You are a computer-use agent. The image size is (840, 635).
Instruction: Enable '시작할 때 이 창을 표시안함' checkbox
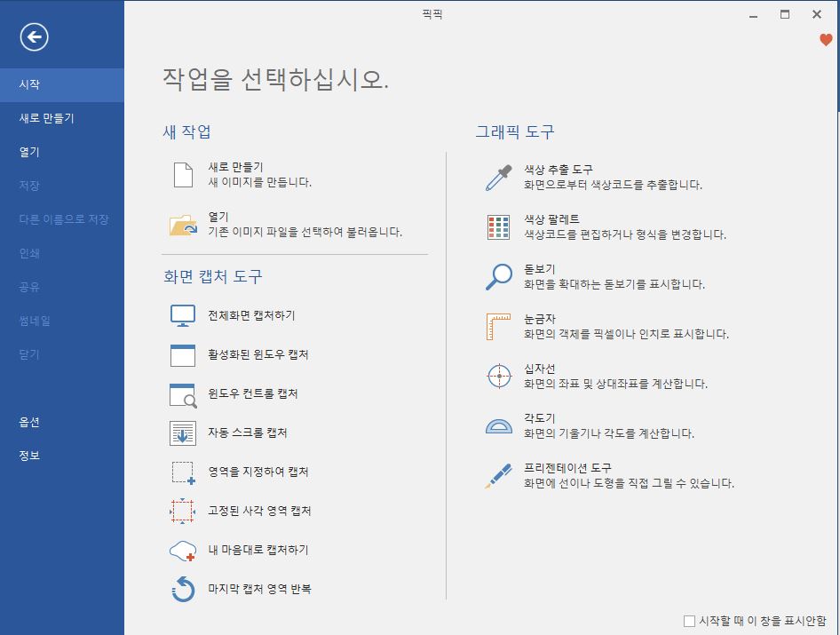tap(689, 621)
